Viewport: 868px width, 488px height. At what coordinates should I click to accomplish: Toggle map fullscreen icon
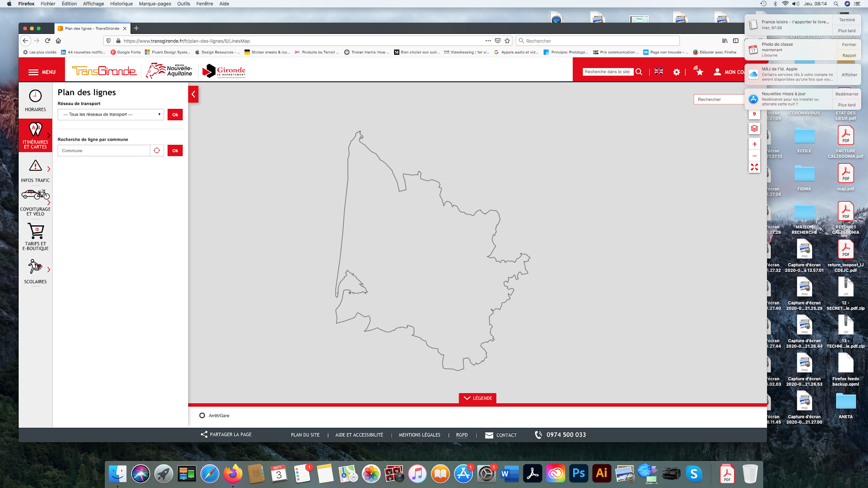coord(754,167)
